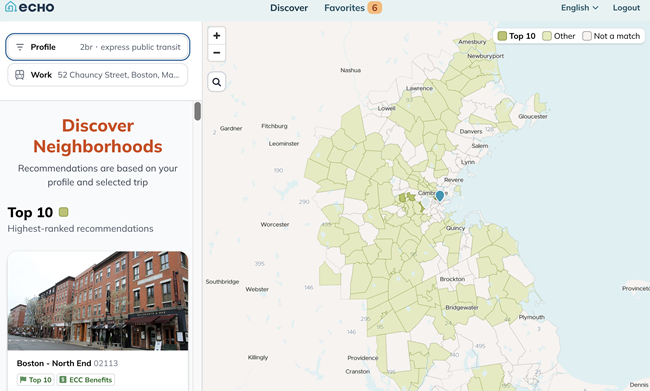Zoom out on the map

216,53
